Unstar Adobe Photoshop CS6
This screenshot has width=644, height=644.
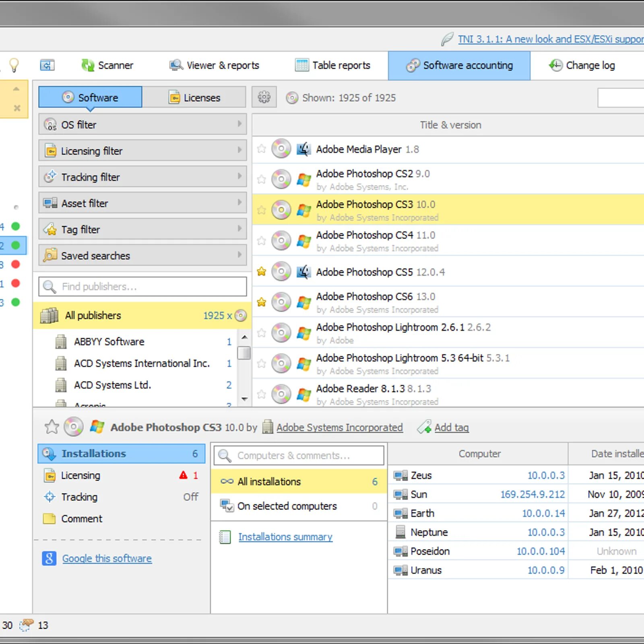[262, 302]
